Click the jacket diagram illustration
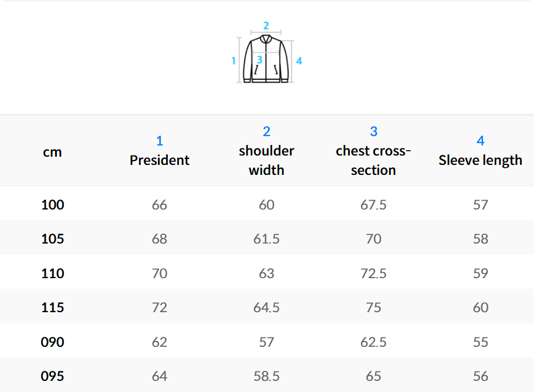 [x=266, y=59]
